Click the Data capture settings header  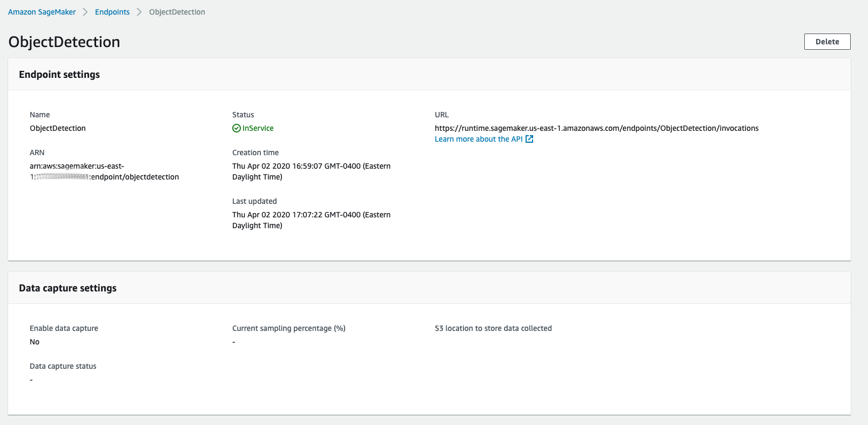(x=68, y=288)
